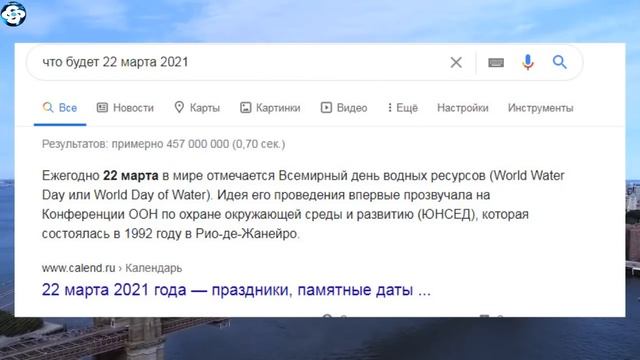The image size is (640, 360).
Task: Open the '22 марта 2021 года — праздники' result link
Action: 236,290
